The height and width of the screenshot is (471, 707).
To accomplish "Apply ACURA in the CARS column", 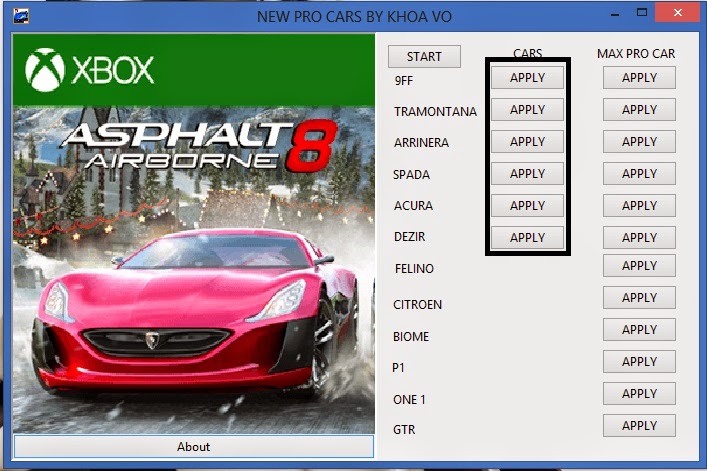I will click(527, 206).
